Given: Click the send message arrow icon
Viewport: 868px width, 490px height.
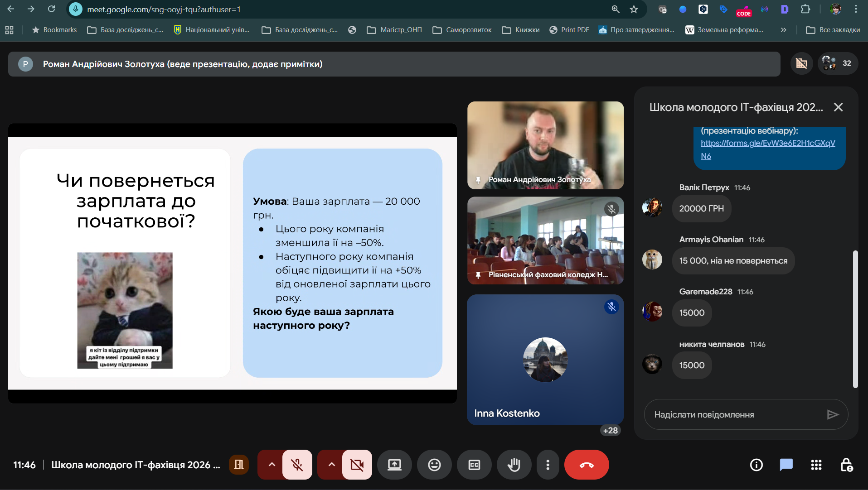Looking at the screenshot, I should point(833,414).
